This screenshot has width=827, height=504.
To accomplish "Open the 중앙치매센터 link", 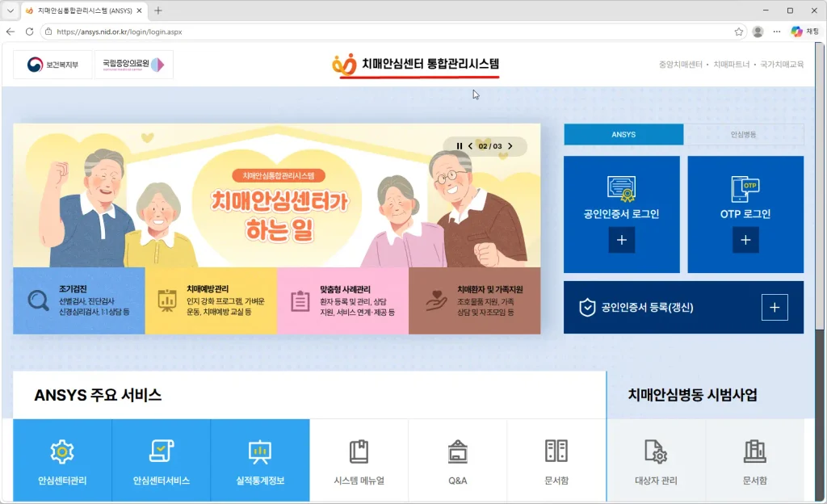I will [x=680, y=65].
